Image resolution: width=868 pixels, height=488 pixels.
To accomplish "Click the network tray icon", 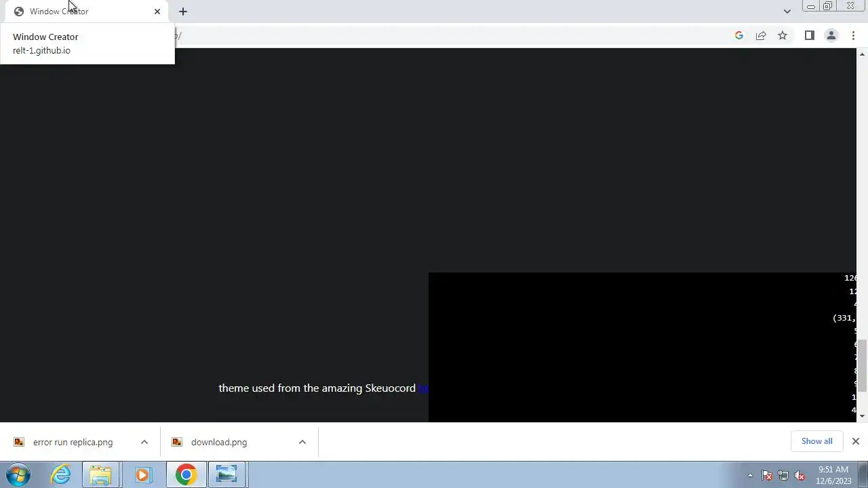I will (x=783, y=475).
